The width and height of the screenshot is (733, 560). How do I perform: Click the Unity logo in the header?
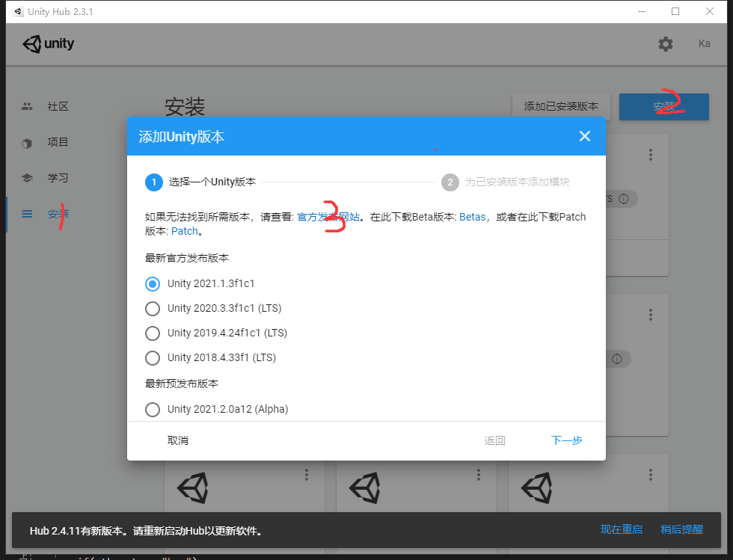click(48, 43)
